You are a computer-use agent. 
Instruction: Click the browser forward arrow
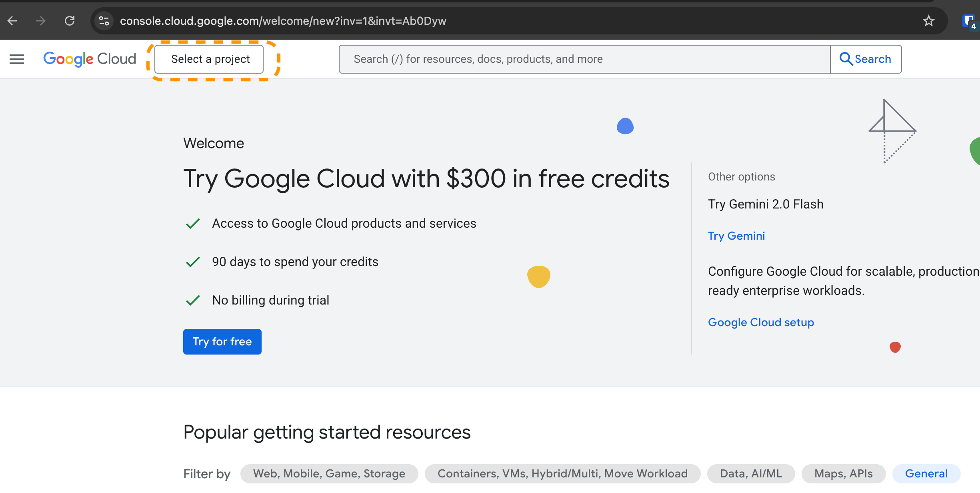pyautogui.click(x=41, y=21)
